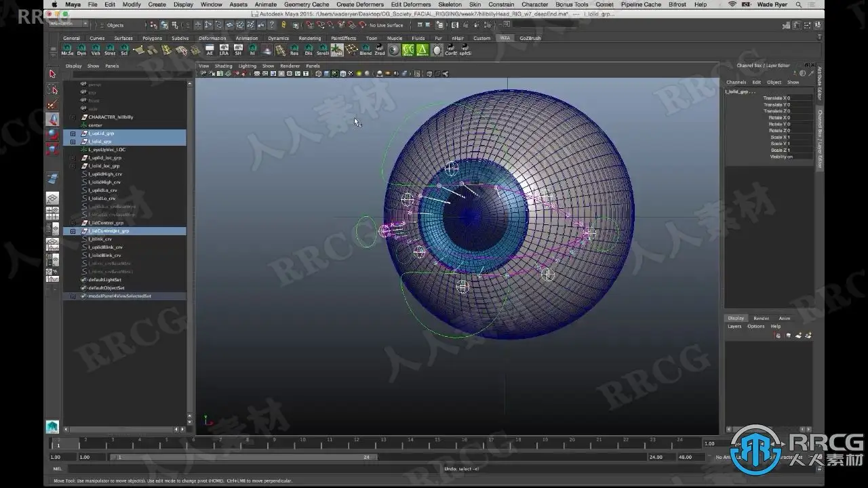
Task: Select l_blink_crv in the outliner
Action: (x=100, y=239)
